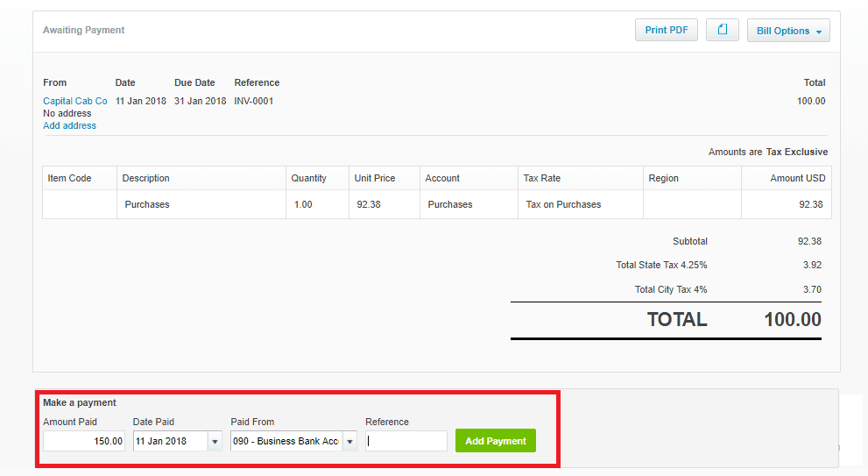This screenshot has height=476, width=868.
Task: Click the Amount Paid input field
Action: [84, 441]
